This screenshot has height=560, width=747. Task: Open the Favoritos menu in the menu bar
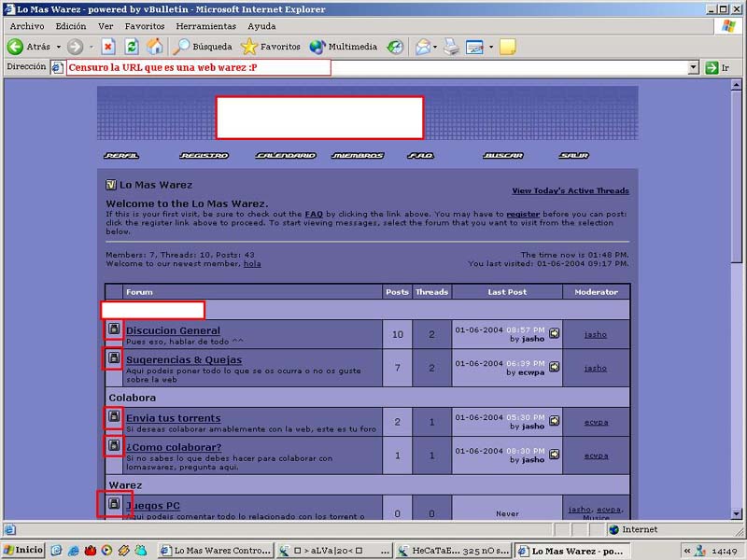tap(145, 26)
